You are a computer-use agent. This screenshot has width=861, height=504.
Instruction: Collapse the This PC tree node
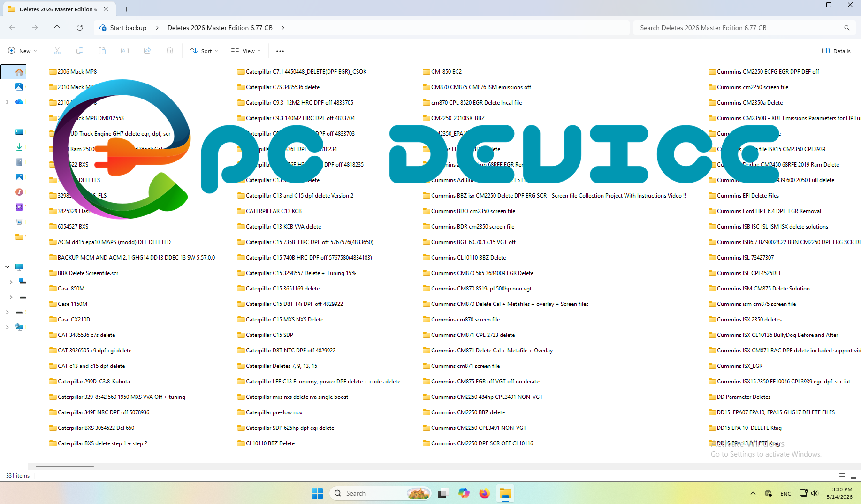tap(7, 267)
